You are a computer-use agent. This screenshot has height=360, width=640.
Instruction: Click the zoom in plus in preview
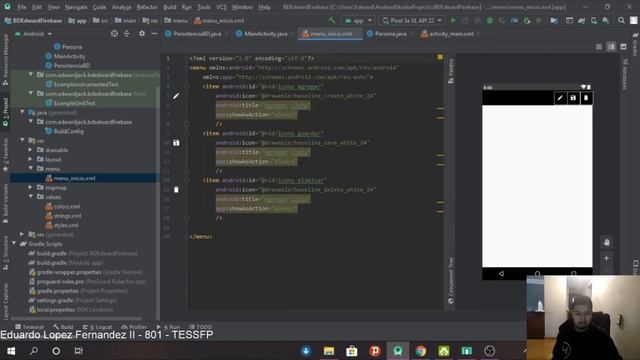pyautogui.click(x=607, y=258)
